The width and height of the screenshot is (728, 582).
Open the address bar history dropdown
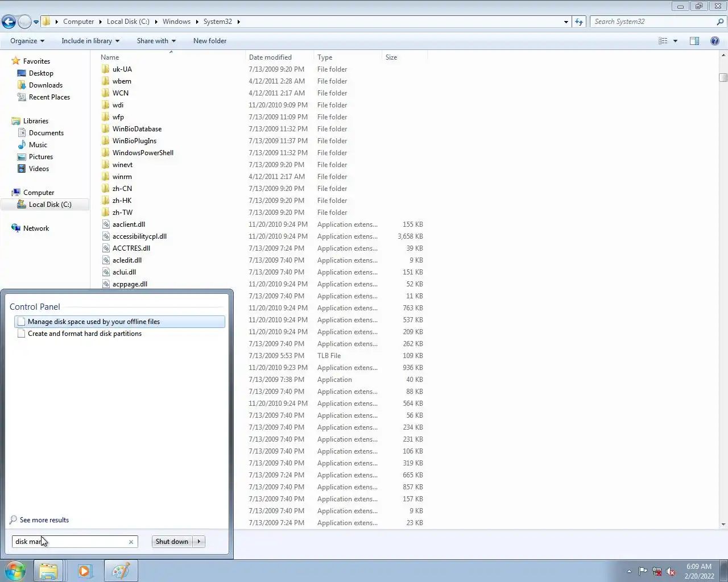pyautogui.click(x=566, y=22)
